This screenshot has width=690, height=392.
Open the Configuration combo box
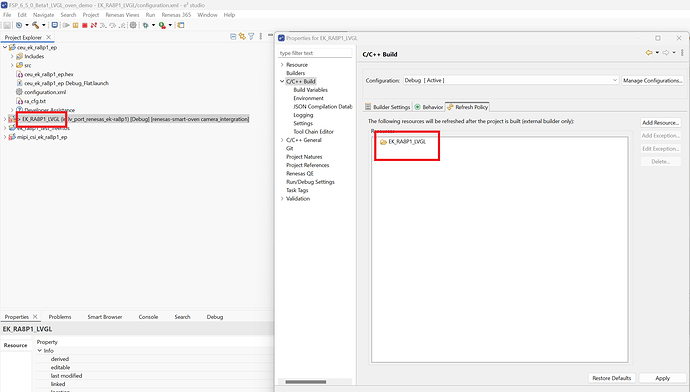click(x=511, y=81)
